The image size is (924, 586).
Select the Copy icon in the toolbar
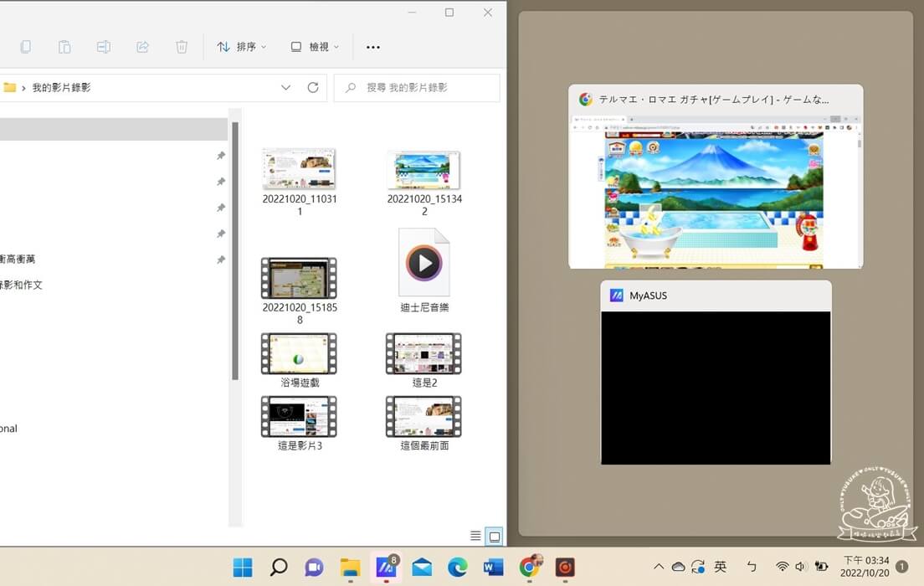(25, 47)
